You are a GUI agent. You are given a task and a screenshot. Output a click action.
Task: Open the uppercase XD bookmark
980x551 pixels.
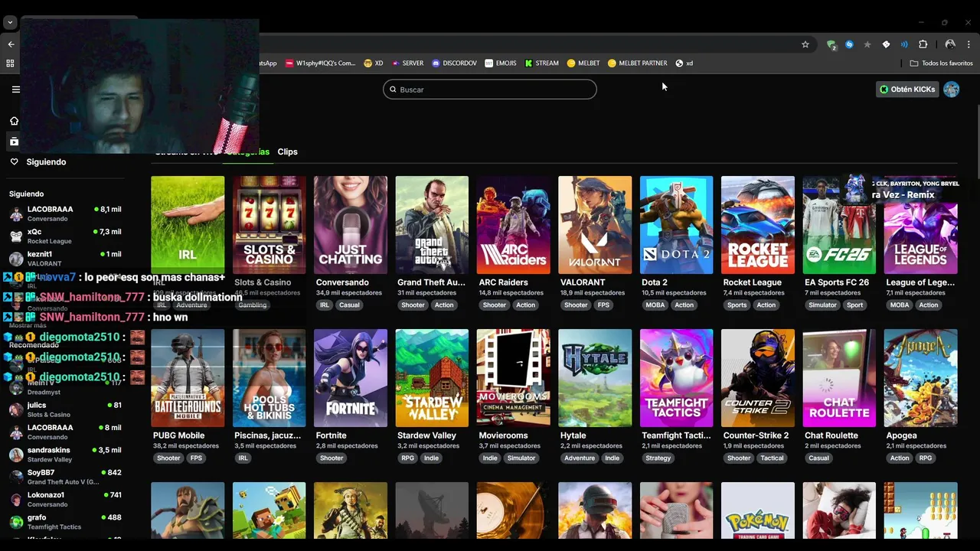coord(374,64)
